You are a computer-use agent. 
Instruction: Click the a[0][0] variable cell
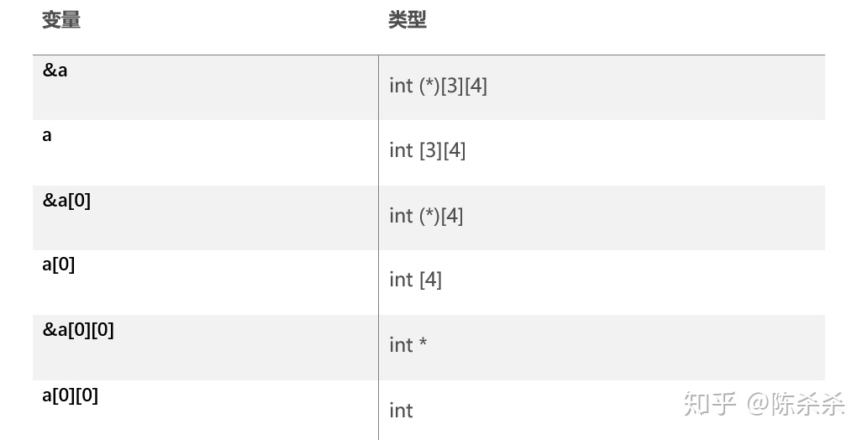(71, 395)
